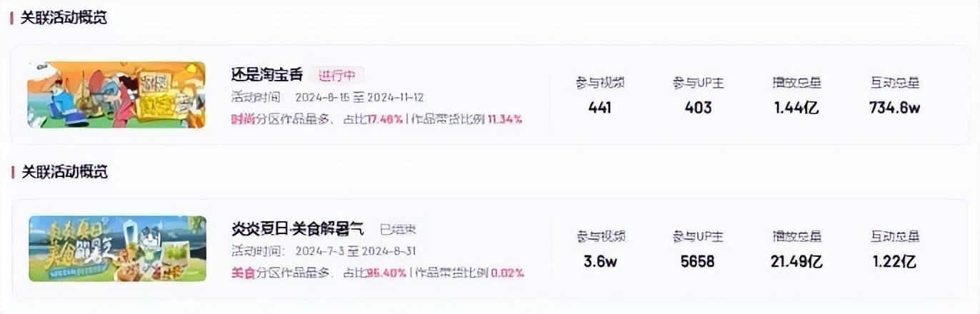Select the 时尚 category link

click(241, 119)
